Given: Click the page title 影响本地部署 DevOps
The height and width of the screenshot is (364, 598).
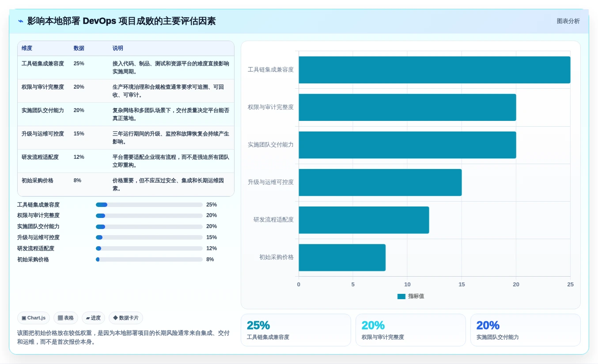Looking at the screenshot, I should coord(121,21).
